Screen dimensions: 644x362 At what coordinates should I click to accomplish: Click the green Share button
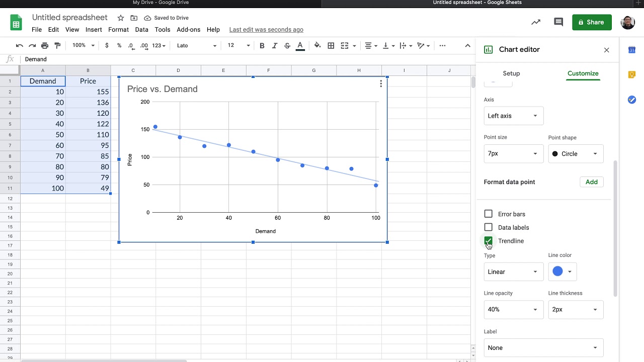click(x=592, y=22)
